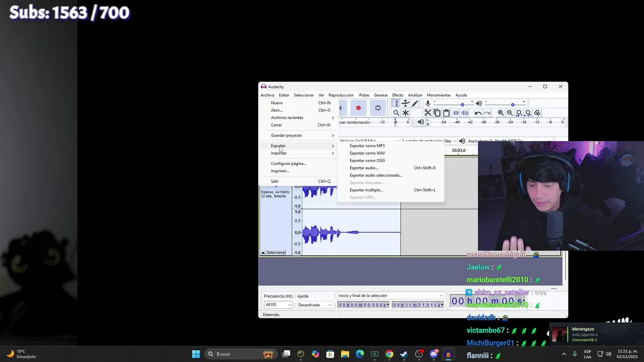The width and height of the screenshot is (644, 362).
Task: Toggle the loop playback button
Action: (x=378, y=108)
